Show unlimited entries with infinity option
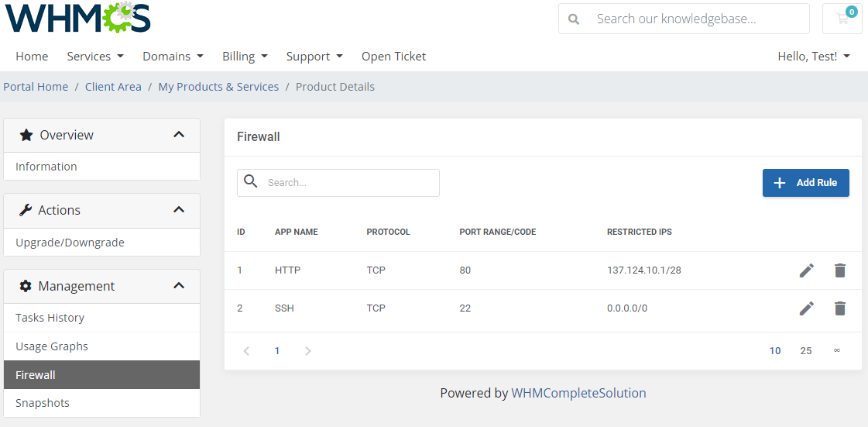Screen dimensions: 868x427 click(x=837, y=350)
